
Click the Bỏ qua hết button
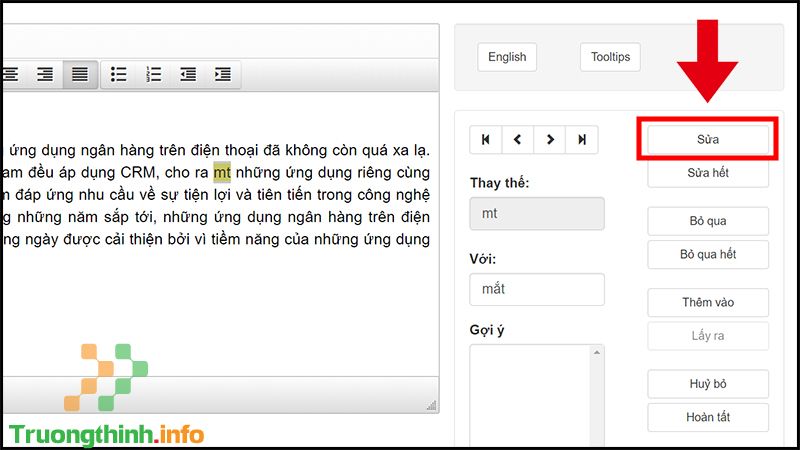[x=708, y=254]
